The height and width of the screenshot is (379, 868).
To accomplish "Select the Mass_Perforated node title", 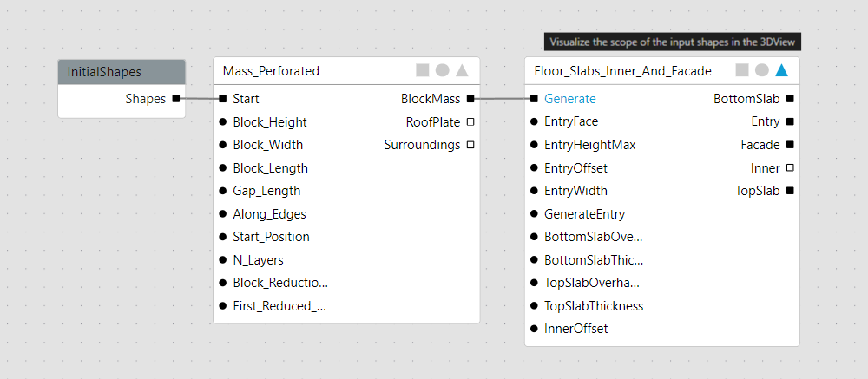I will coord(271,71).
